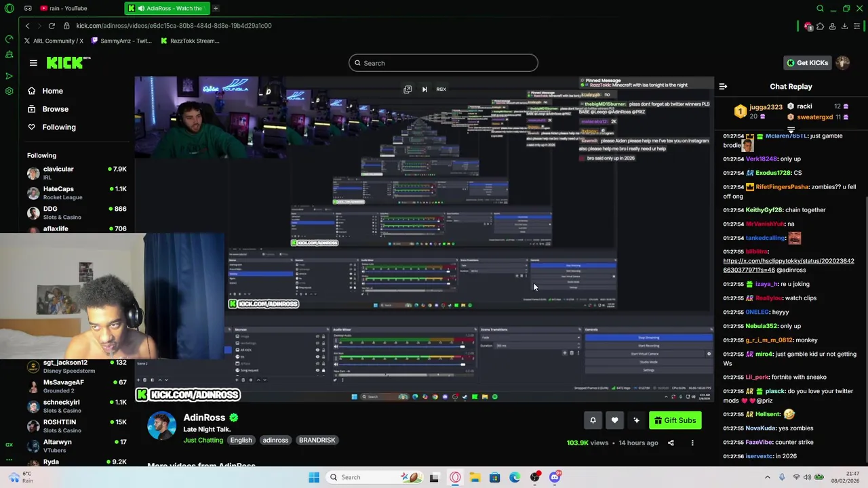The width and height of the screenshot is (868, 488).
Task: Open DDG channel in Following list
Action: [77, 213]
